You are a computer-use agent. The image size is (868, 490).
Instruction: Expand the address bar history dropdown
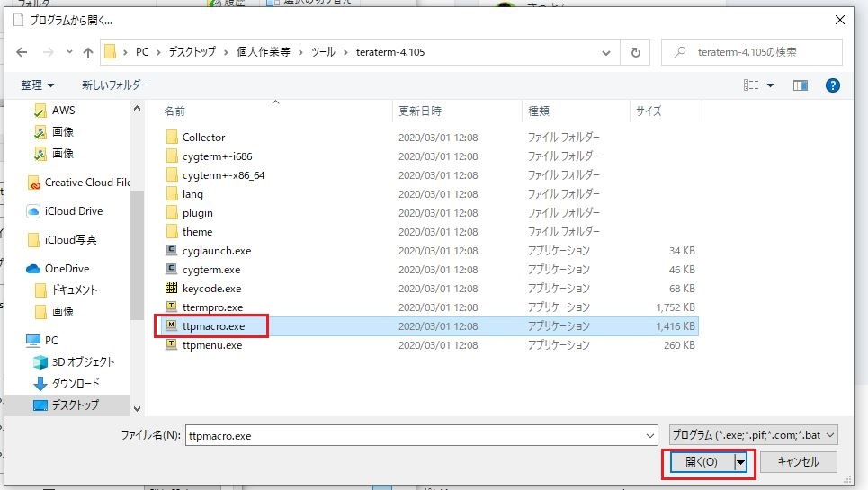pyautogui.click(x=606, y=52)
